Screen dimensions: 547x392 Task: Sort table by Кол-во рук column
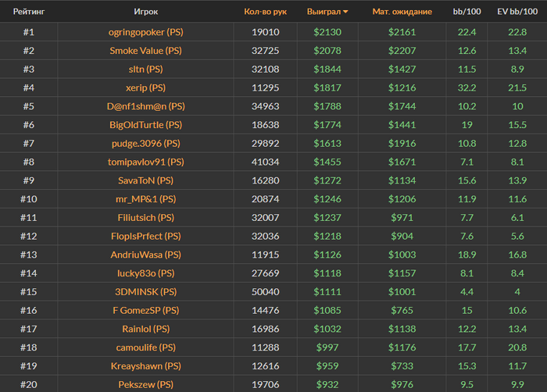pos(265,12)
